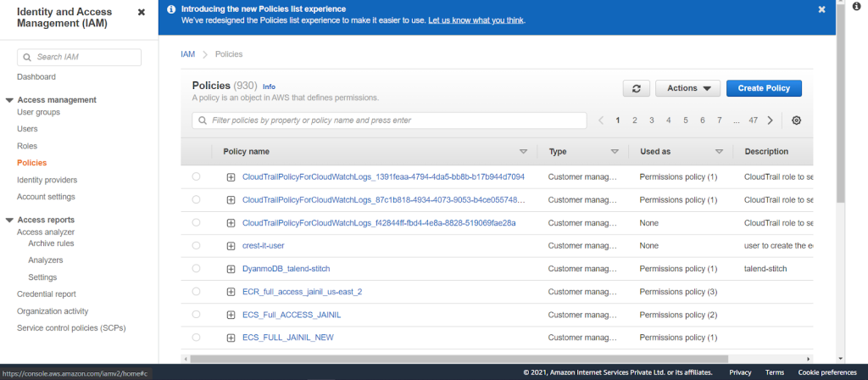
Task: Jump to page 47 of policies
Action: coord(753,120)
